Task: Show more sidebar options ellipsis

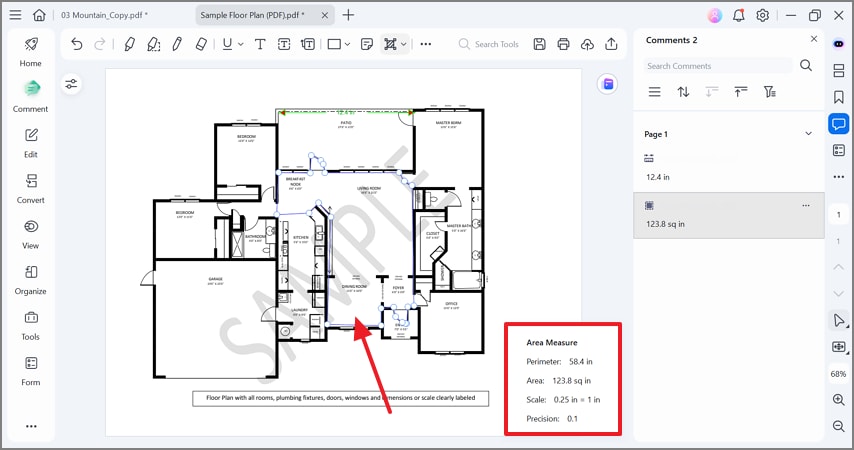Action: pyautogui.click(x=31, y=426)
